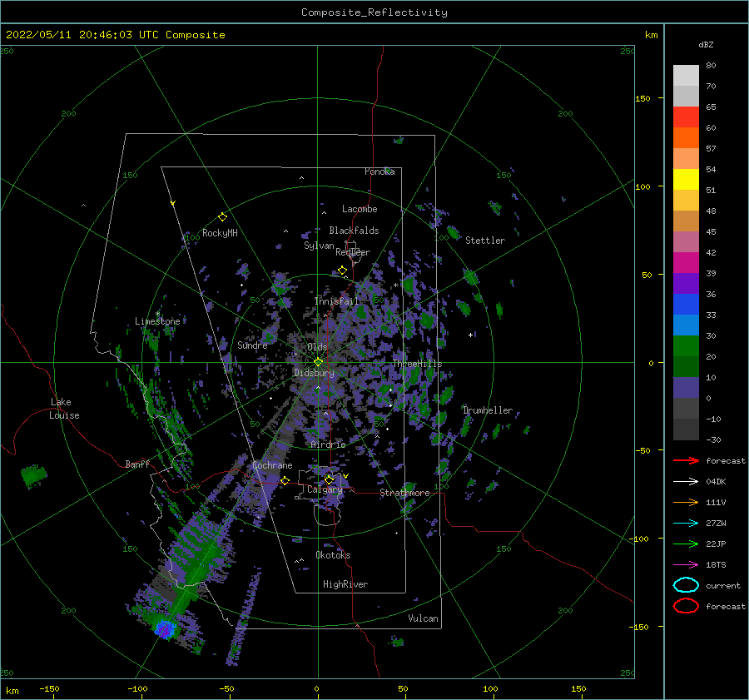The image size is (749, 700).
Task: Click the Limestone label
Action: click(x=157, y=321)
